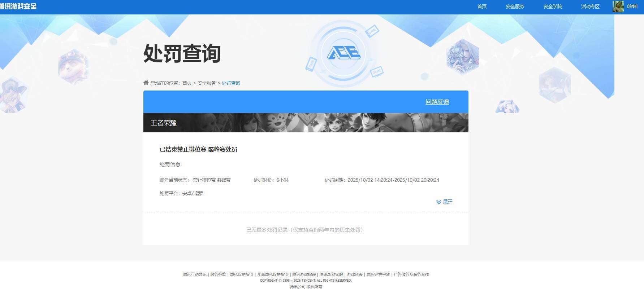Viewport: 644px width, 295px height.
Task: Click the 已无更多处罚记录 notice text
Action: click(x=306, y=230)
